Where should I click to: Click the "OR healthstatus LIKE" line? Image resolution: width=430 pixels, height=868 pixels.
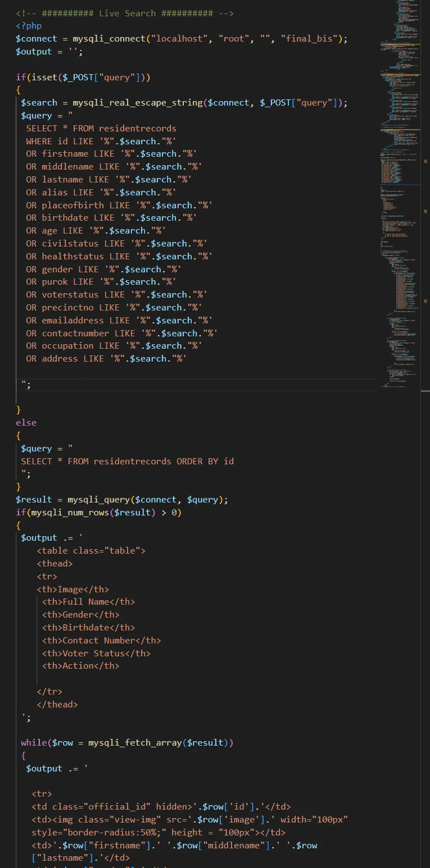[119, 257]
